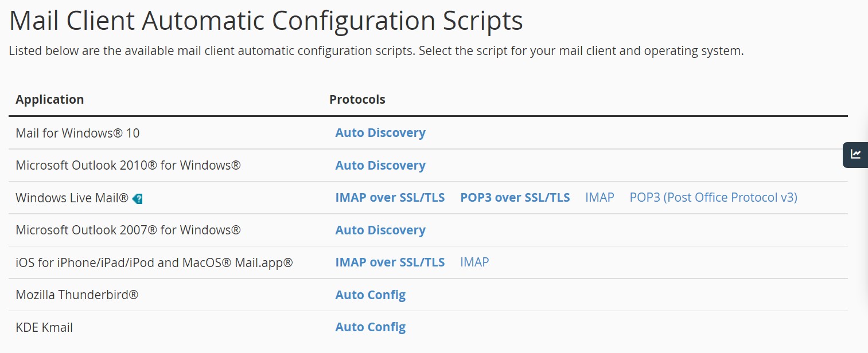
Task: Select POP3 over SSL/TLS for Windows Live Mail
Action: click(515, 198)
